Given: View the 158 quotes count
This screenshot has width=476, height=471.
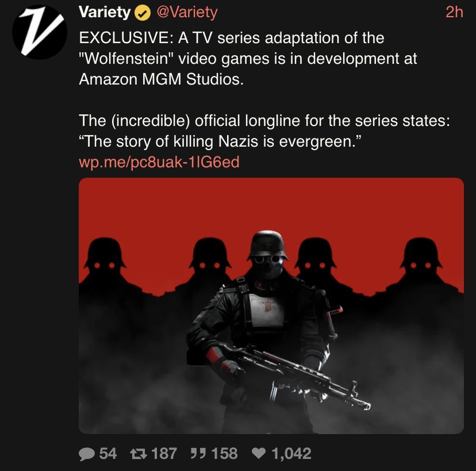Looking at the screenshot, I should [x=224, y=454].
